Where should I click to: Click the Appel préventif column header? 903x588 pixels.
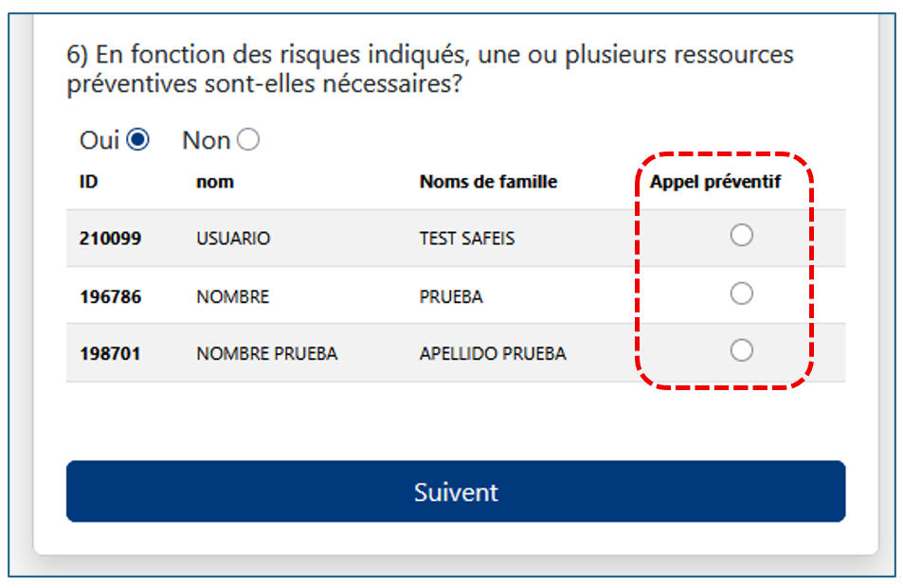click(714, 182)
